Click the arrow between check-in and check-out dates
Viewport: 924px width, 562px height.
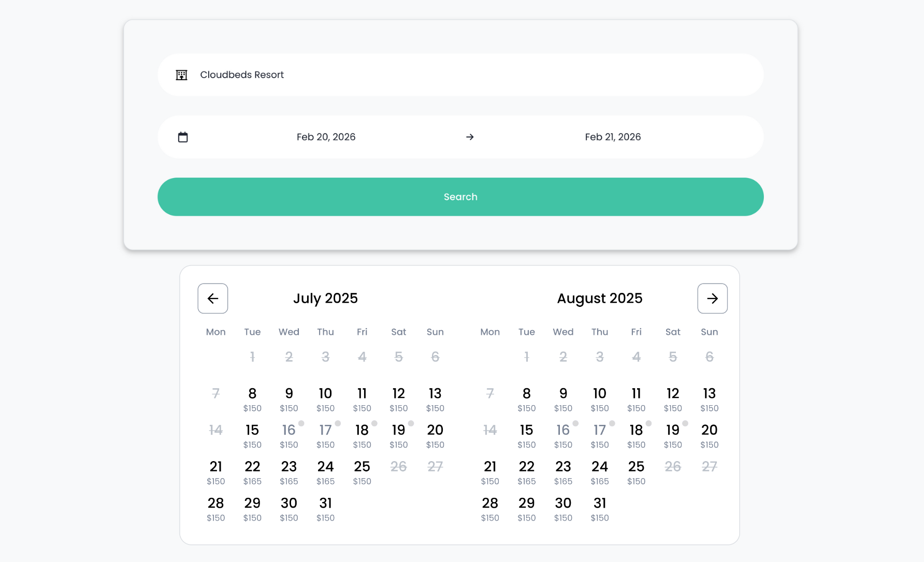click(470, 137)
